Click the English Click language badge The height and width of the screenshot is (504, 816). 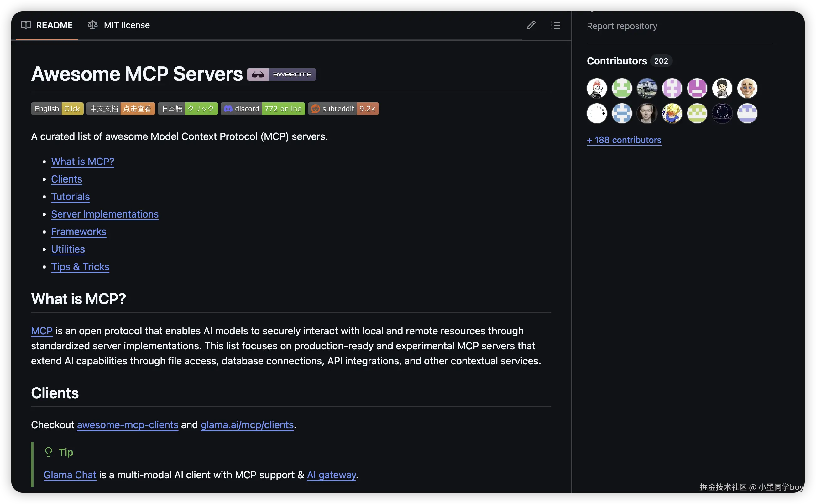click(57, 109)
